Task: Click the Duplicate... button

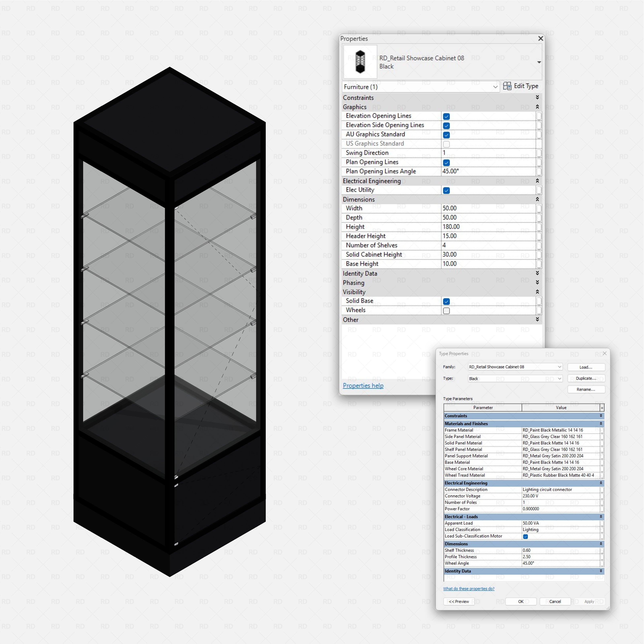Action: point(586,378)
